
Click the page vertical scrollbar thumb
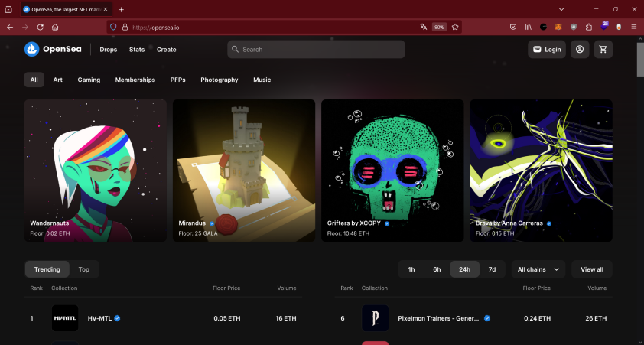coord(640,60)
